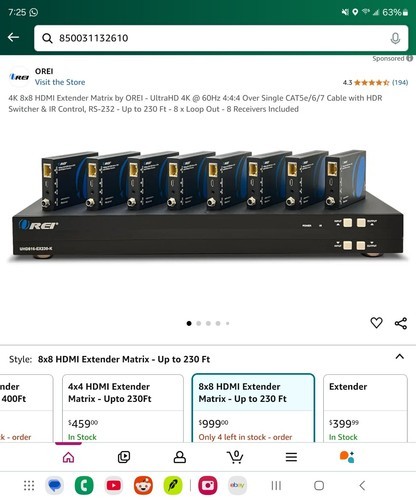
Task: Select 8x8 HDMI Extender Matrix style
Action: (x=253, y=409)
